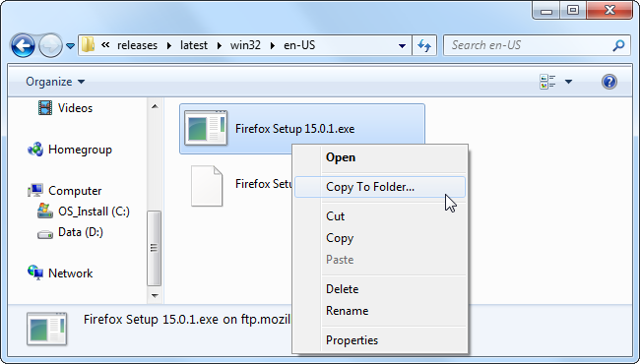The width and height of the screenshot is (640, 364).
Task: Click the change view icon
Action: click(x=547, y=82)
